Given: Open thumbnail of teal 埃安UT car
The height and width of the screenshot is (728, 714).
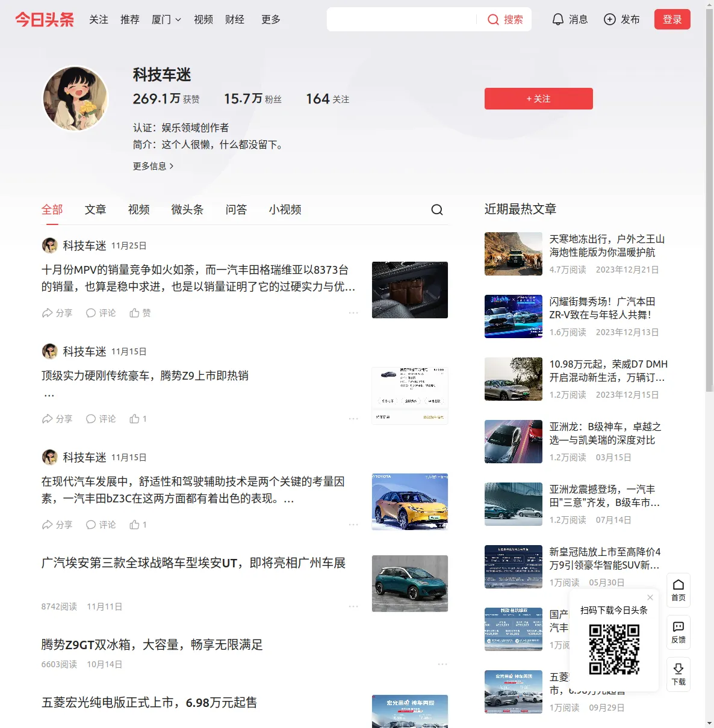Looking at the screenshot, I should coord(410,584).
